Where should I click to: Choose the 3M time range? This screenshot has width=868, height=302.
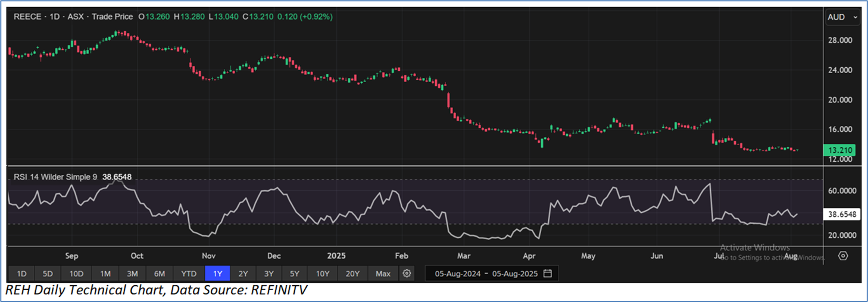(132, 273)
